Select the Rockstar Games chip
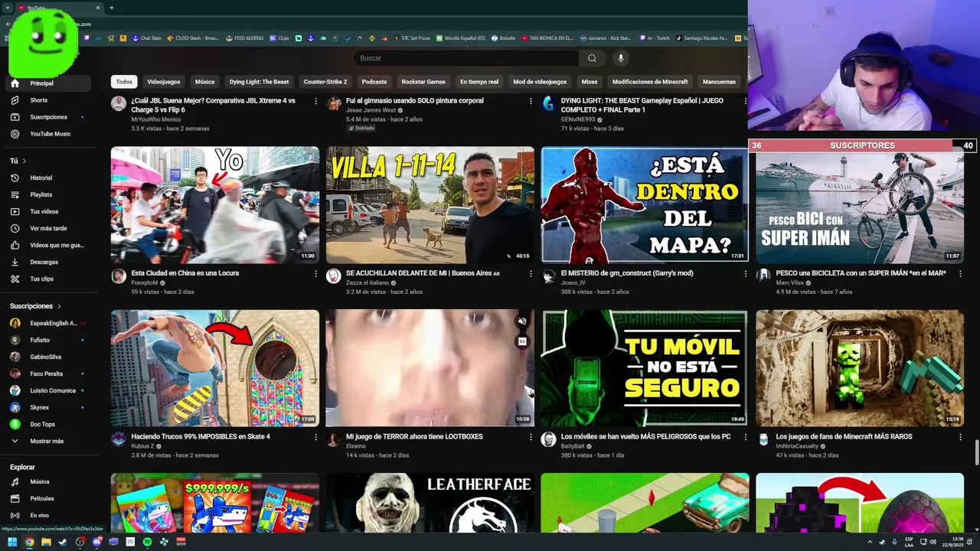The width and height of the screenshot is (980, 551). (423, 82)
